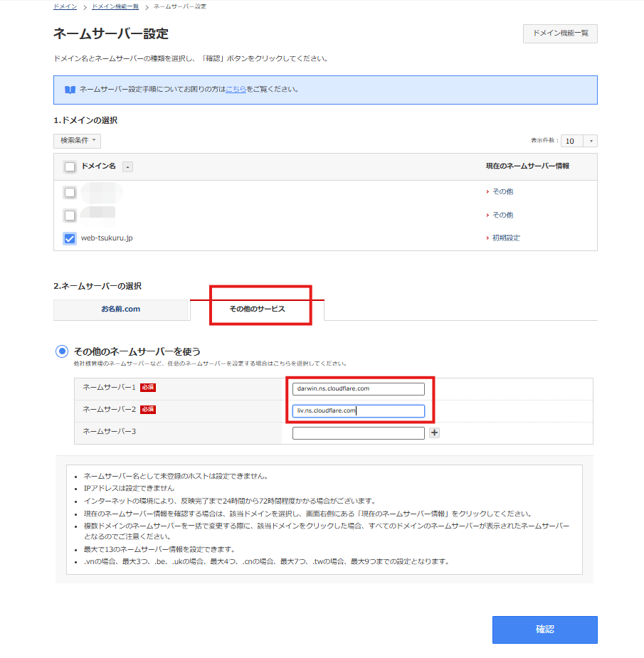644x658 pixels.
Task: Click the ドメイン機能一覧 button at top right
Action: point(560,33)
